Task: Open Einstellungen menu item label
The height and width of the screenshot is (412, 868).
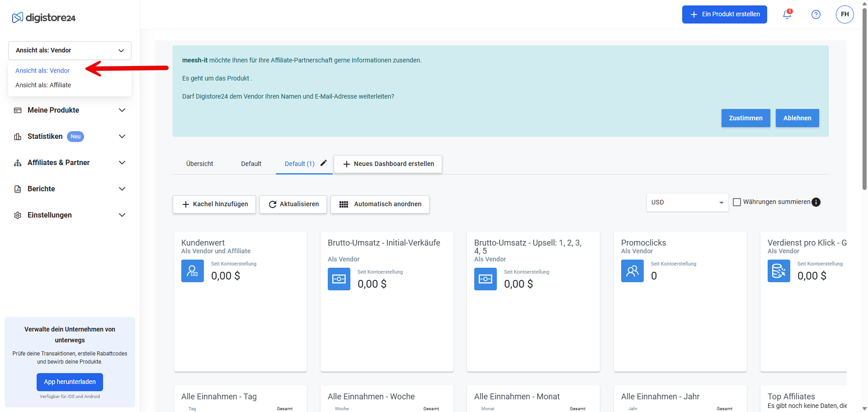Action: coord(50,215)
